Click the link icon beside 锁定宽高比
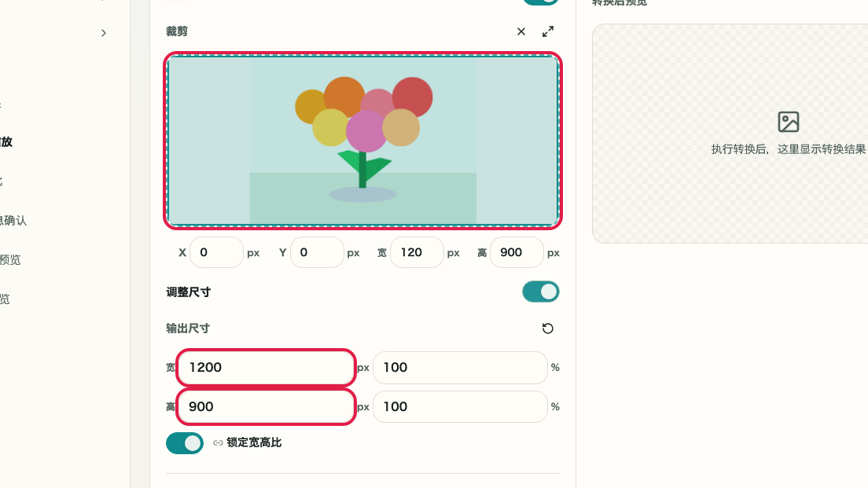This screenshot has width=868, height=488. (218, 442)
